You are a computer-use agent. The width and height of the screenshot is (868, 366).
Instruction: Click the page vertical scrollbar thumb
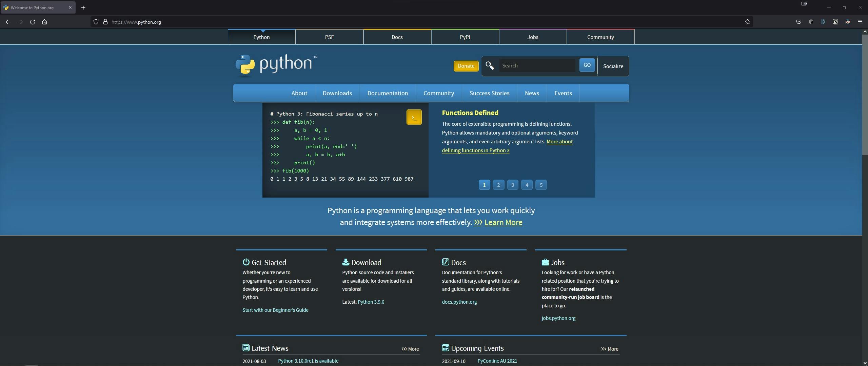pyautogui.click(x=865, y=94)
